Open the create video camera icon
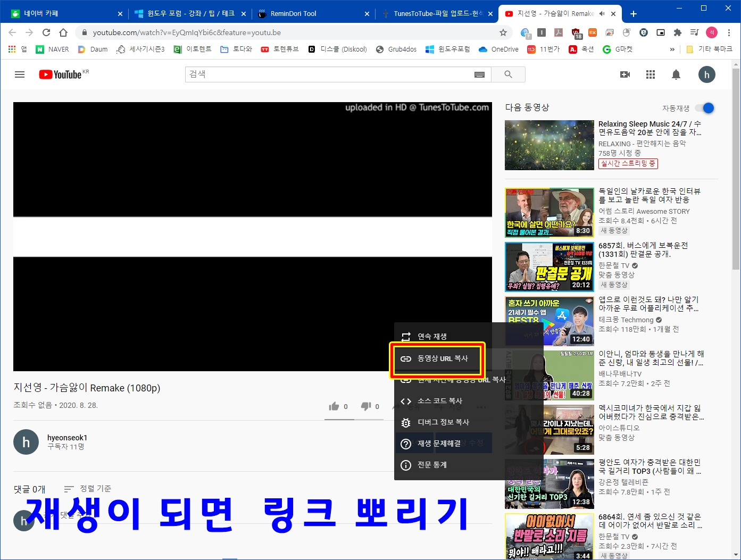This screenshot has width=741, height=560. click(625, 74)
